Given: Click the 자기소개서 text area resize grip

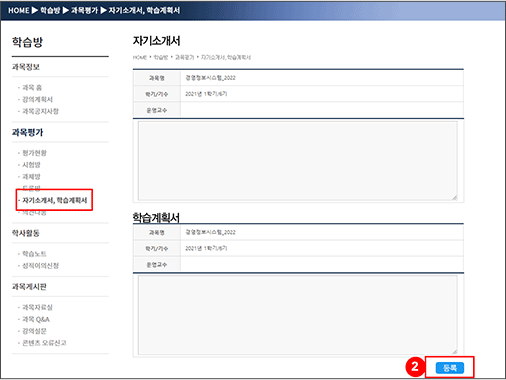Looking at the screenshot, I should click(454, 197).
